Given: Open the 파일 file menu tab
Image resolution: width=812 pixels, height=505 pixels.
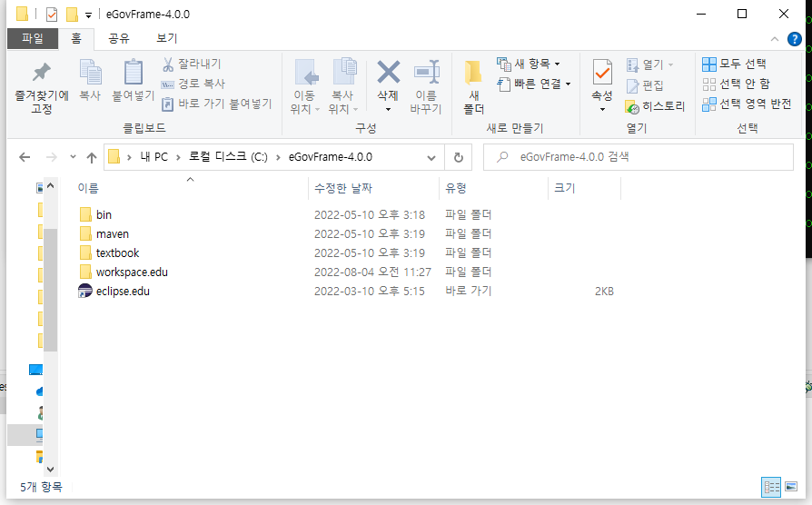Looking at the screenshot, I should pos(33,38).
